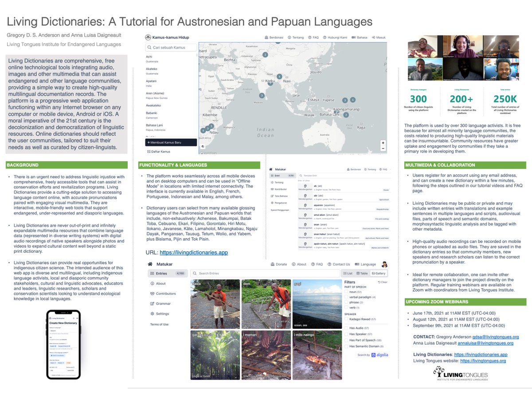Open the user avatar in the English Matukar header
532x399 pixels.
[x=384, y=264]
